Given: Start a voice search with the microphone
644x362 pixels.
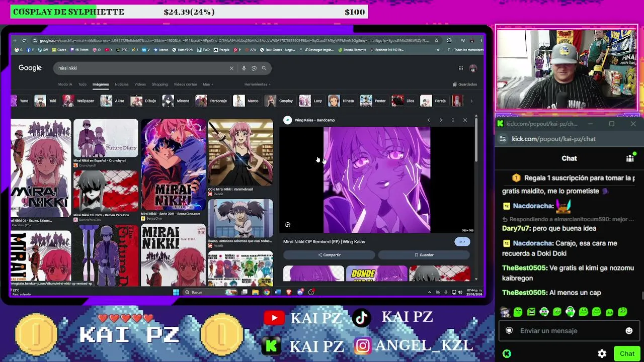Looking at the screenshot, I should (x=244, y=68).
